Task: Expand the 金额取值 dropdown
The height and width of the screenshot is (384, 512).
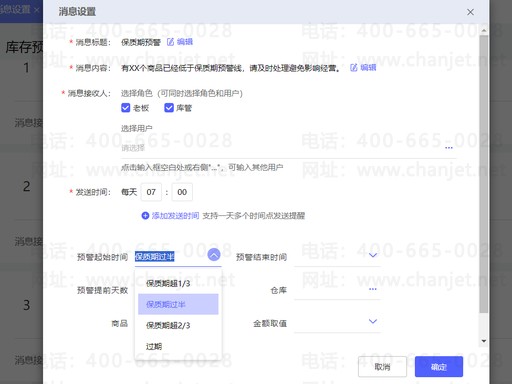Action: pyautogui.click(x=373, y=321)
